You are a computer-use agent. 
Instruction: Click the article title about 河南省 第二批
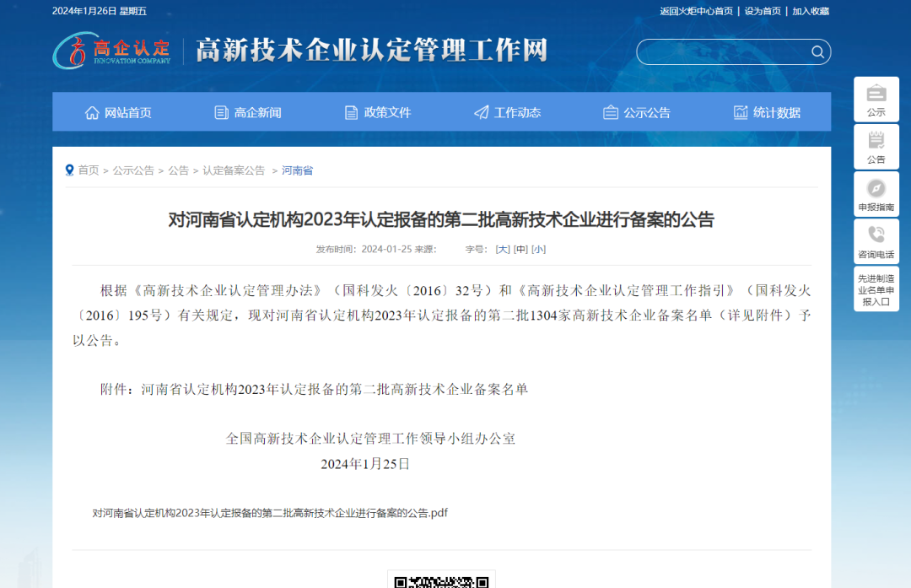click(x=441, y=219)
